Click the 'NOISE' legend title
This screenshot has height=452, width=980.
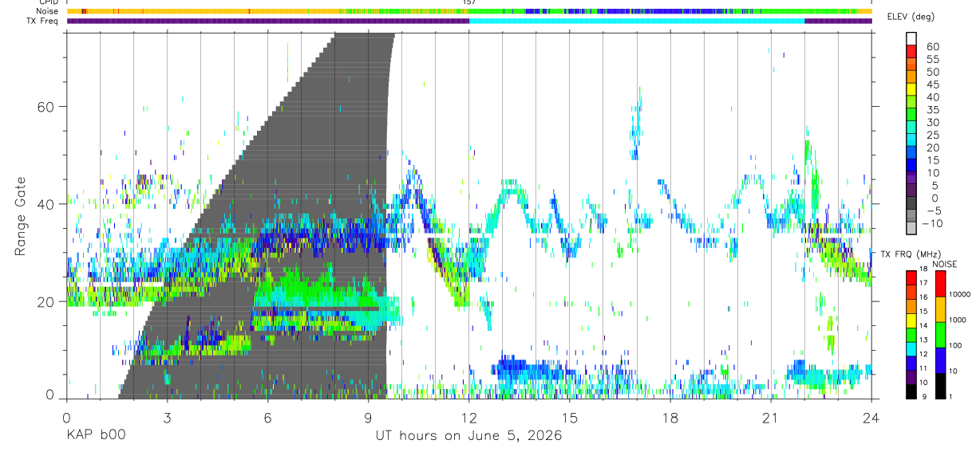pos(944,264)
